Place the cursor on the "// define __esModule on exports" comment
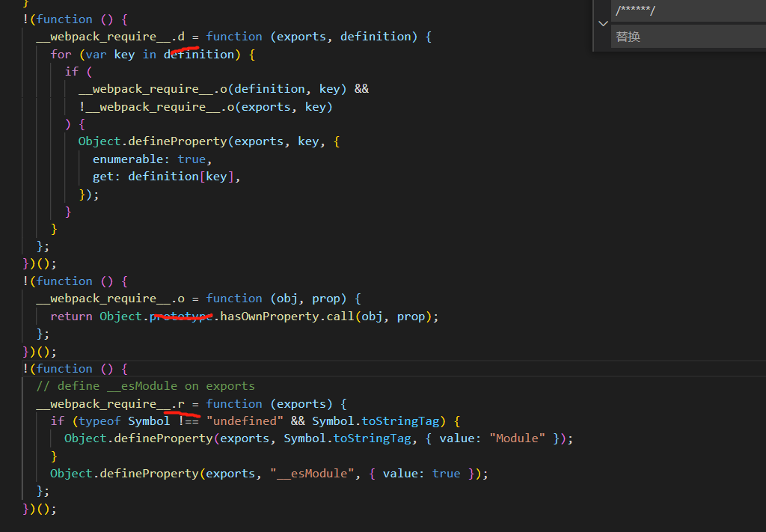 [146, 386]
